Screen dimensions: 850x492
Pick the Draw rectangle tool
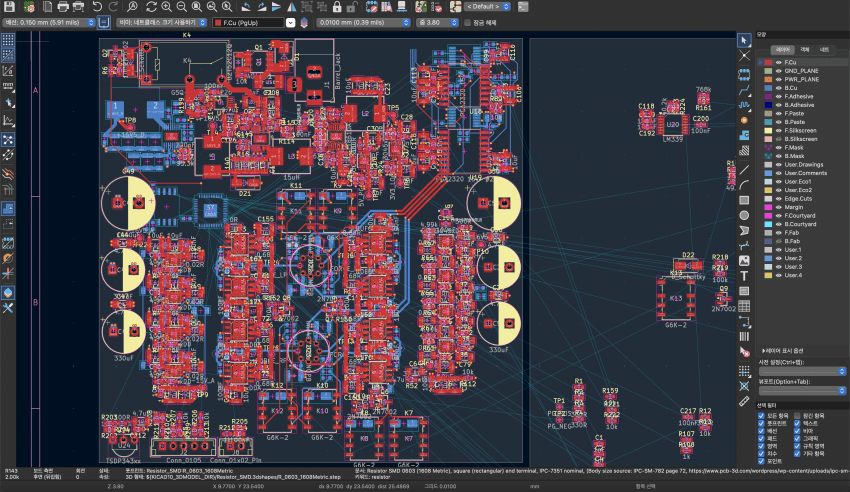coord(744,200)
